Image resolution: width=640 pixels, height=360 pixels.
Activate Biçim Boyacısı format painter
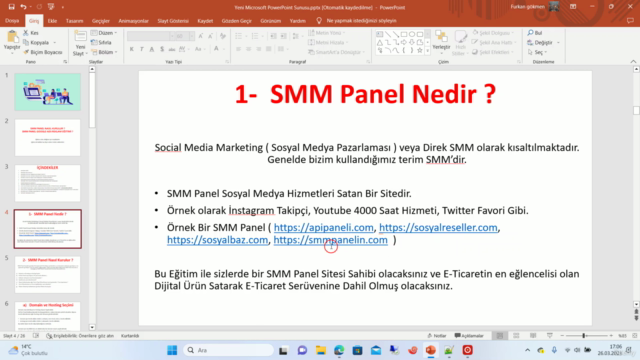[43, 52]
